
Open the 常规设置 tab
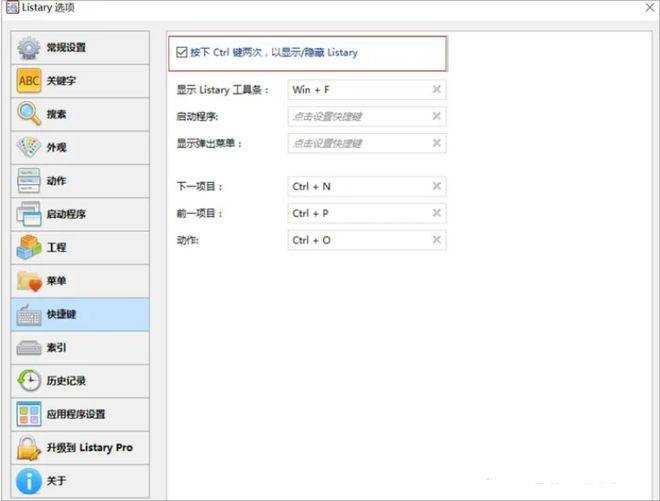[80, 48]
